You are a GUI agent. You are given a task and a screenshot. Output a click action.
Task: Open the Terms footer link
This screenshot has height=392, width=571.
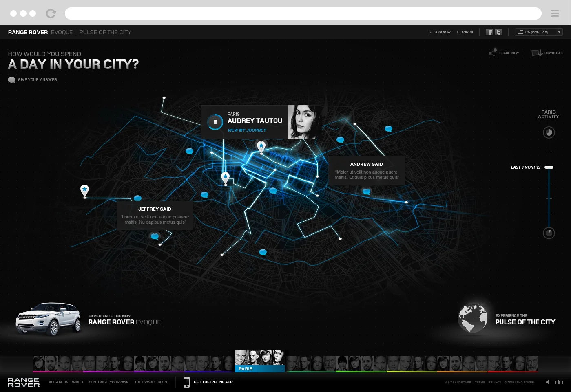[480, 383]
